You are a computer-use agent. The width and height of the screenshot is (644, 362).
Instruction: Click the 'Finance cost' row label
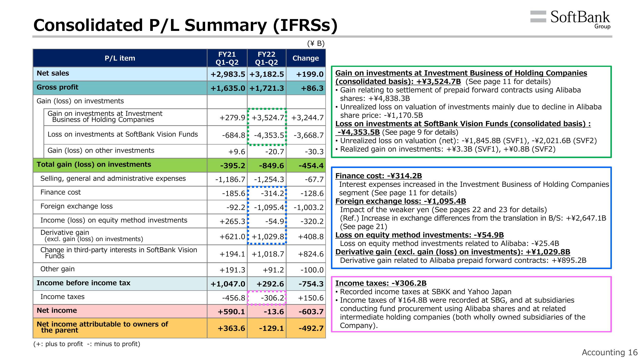(x=60, y=192)
